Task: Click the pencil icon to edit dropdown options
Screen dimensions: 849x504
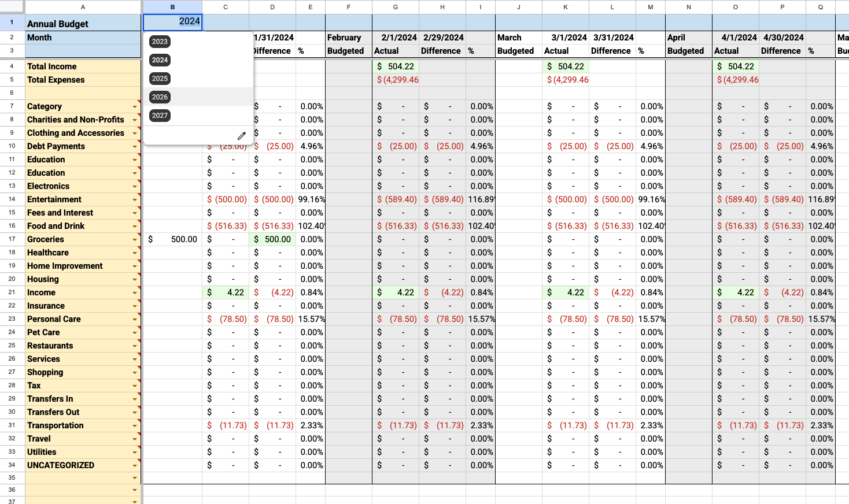Action: 242,135
